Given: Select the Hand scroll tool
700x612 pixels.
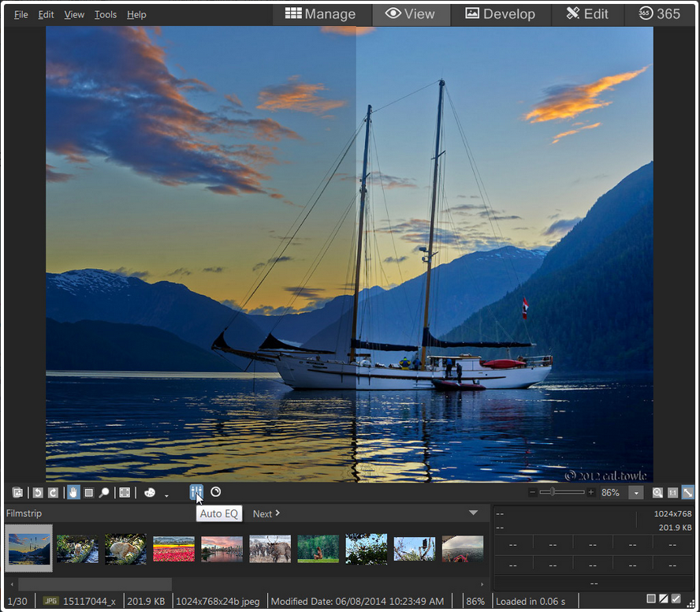Looking at the screenshot, I should click(73, 493).
